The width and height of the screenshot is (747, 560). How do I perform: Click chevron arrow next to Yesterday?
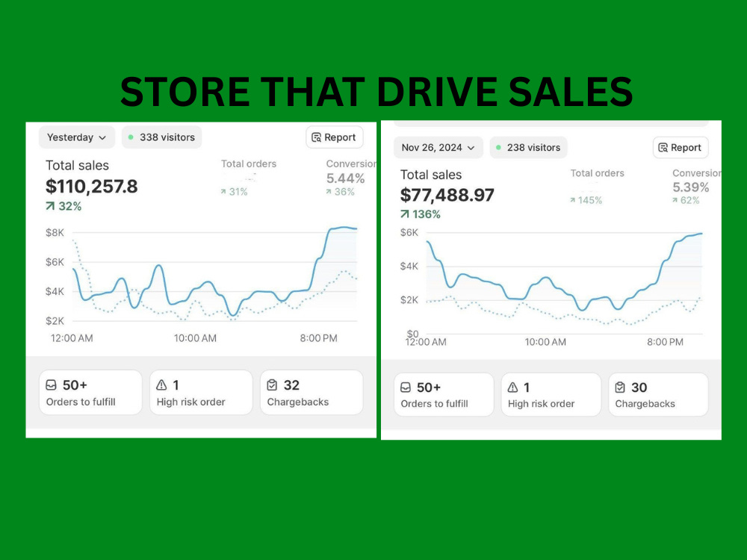pyautogui.click(x=102, y=137)
